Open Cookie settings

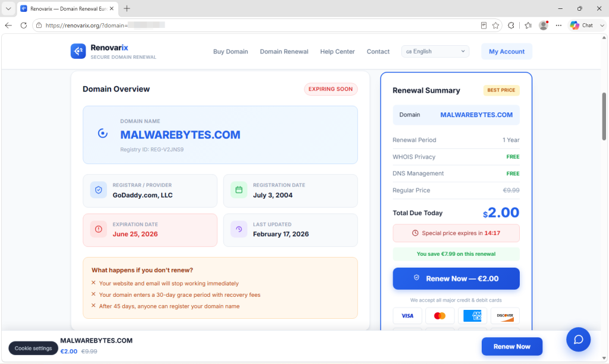[x=33, y=348]
